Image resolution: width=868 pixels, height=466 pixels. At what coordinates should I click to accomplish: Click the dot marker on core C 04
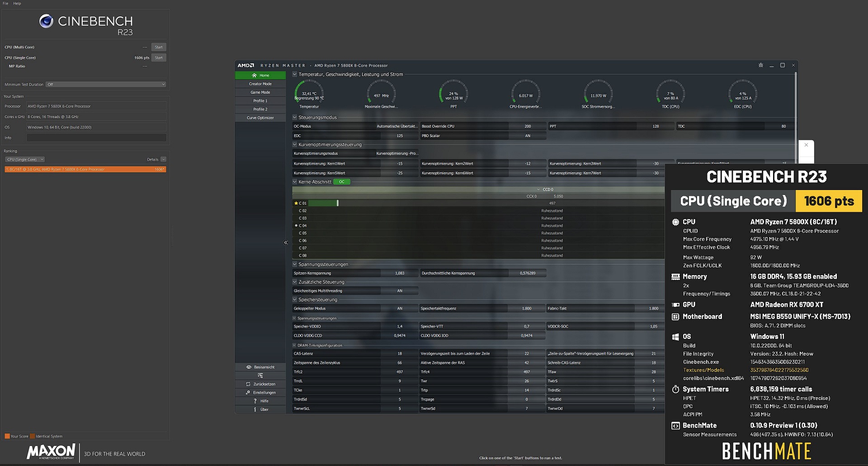click(x=296, y=225)
